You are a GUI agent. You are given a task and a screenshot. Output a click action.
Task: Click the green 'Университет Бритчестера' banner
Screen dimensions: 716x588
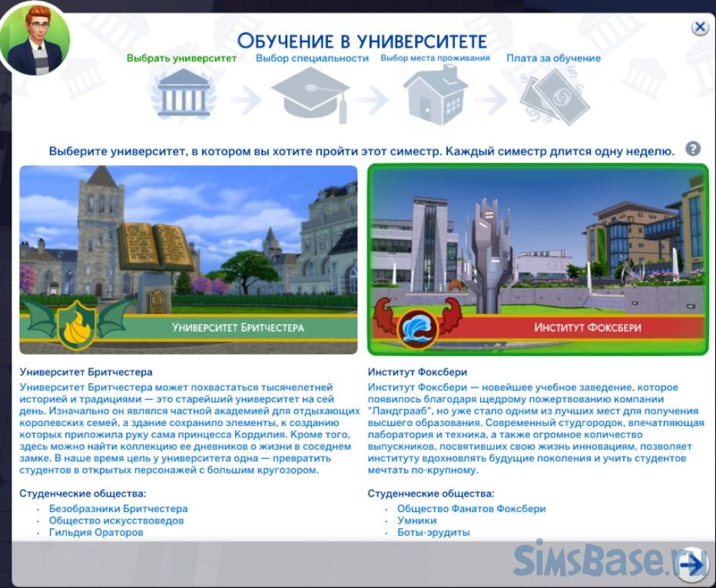click(238, 327)
